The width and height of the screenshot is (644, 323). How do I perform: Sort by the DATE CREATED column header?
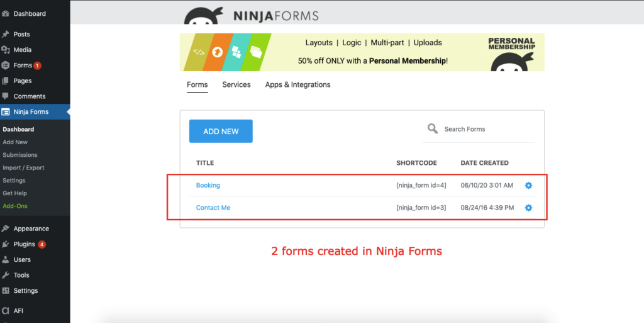click(x=485, y=163)
